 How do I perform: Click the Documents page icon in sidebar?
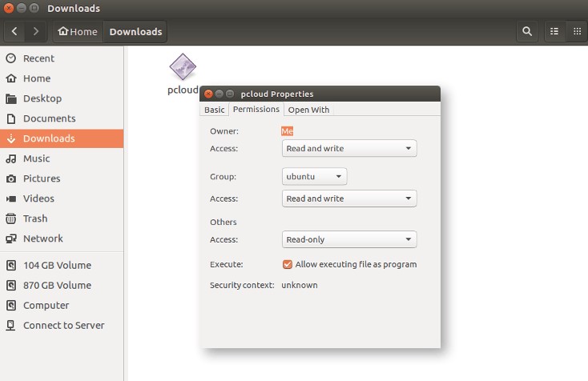tap(11, 118)
